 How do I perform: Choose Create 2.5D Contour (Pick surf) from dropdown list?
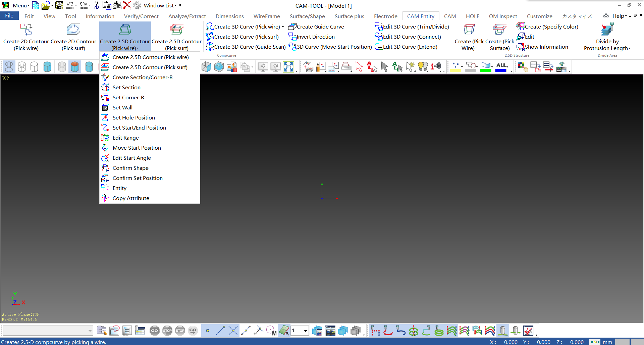pyautogui.click(x=150, y=67)
